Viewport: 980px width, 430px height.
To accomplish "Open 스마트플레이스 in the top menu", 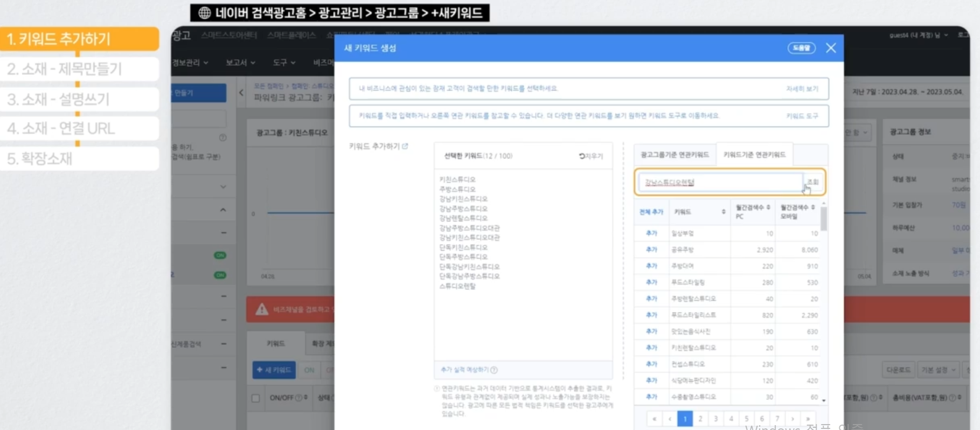I will click(x=291, y=35).
